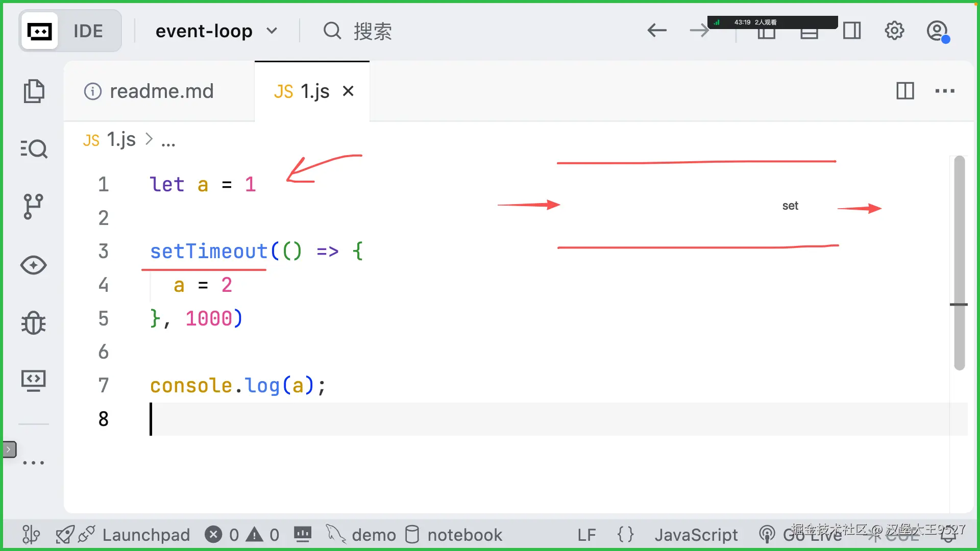
Task: Open the Source Control branch icon
Action: 34,207
